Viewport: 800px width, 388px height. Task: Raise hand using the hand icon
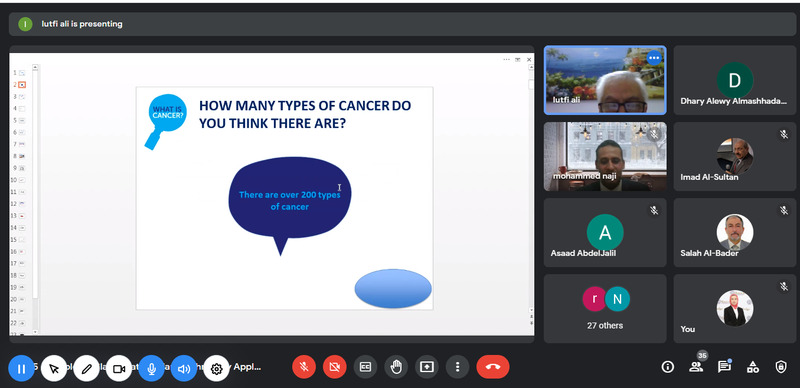tap(396, 367)
